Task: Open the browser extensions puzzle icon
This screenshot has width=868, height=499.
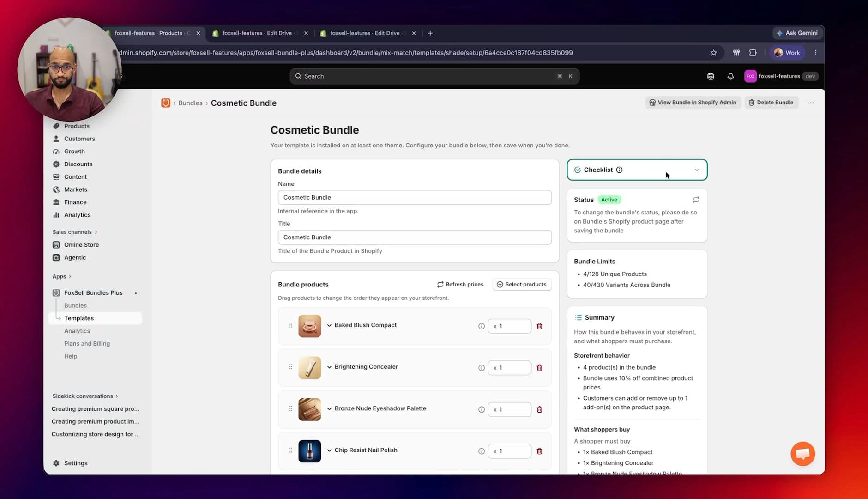Action: pos(753,53)
